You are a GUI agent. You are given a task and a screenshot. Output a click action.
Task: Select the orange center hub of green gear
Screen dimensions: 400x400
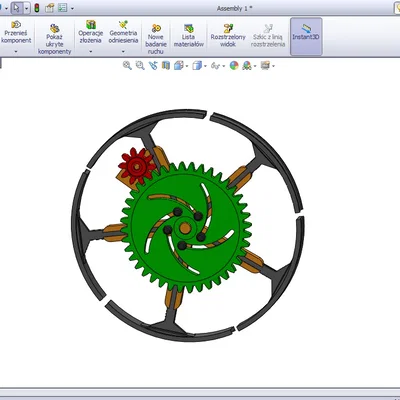click(185, 228)
